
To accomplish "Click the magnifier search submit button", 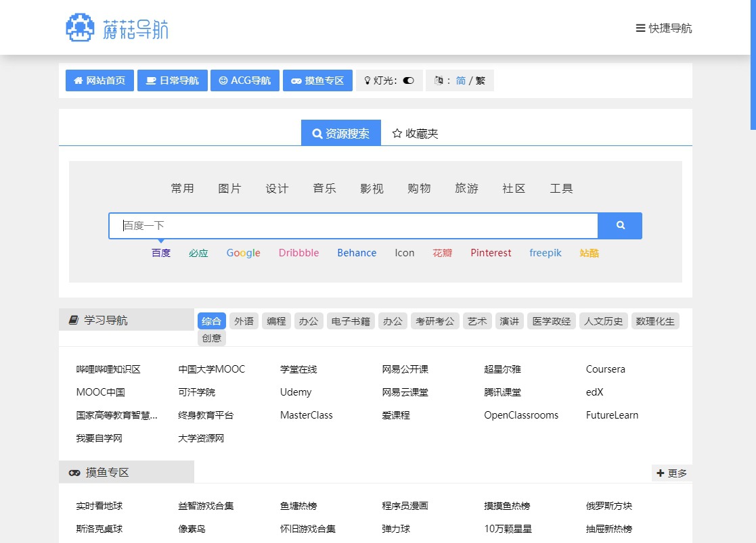I will point(620,225).
